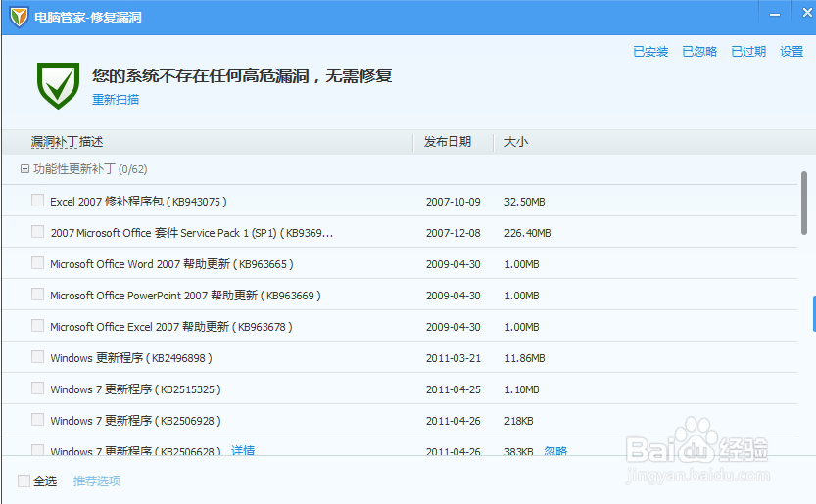Image resolution: width=816 pixels, height=504 pixels.
Task: Click the Tencent PC Manager shield logo
Action: click(x=20, y=18)
